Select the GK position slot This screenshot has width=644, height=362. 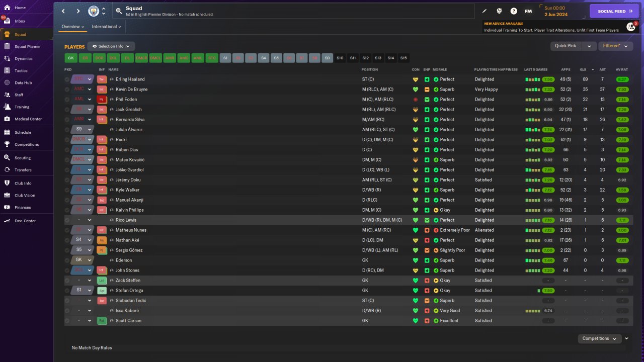[x=71, y=58]
